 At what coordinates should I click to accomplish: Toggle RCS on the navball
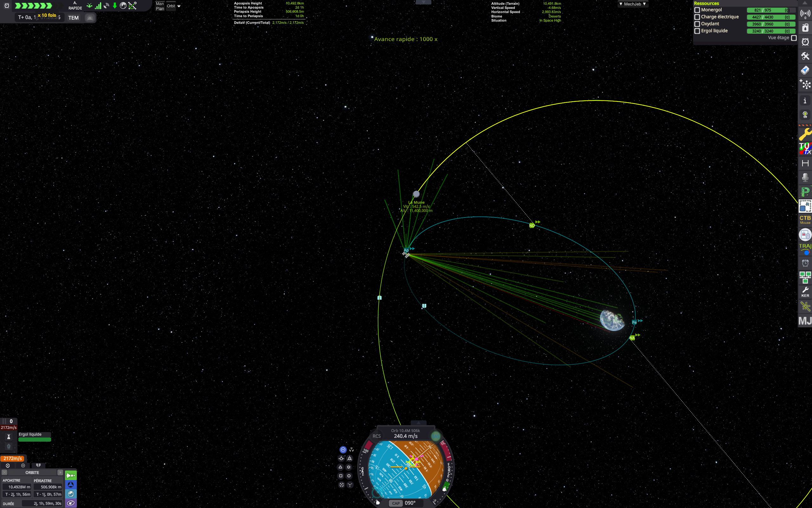(x=377, y=436)
